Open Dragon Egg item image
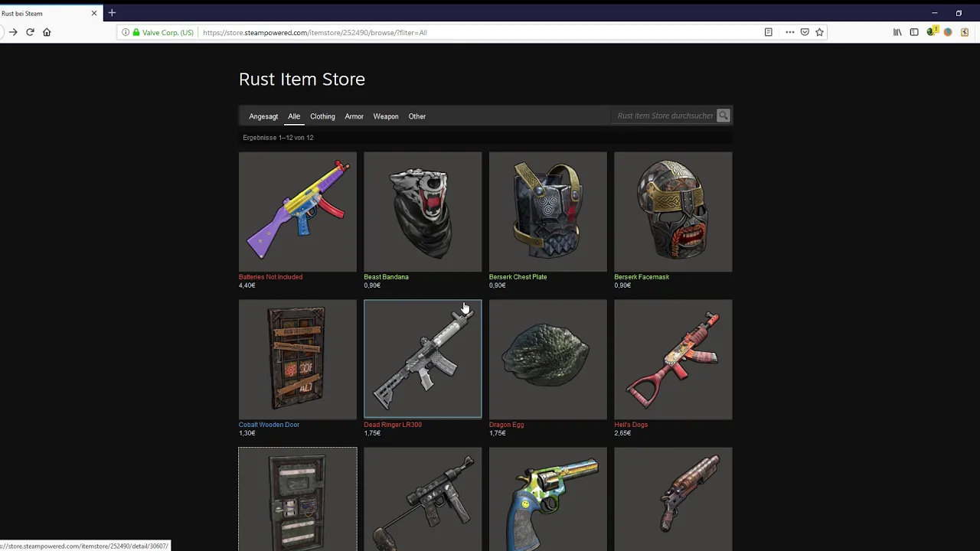The height and width of the screenshot is (551, 980). pos(548,359)
